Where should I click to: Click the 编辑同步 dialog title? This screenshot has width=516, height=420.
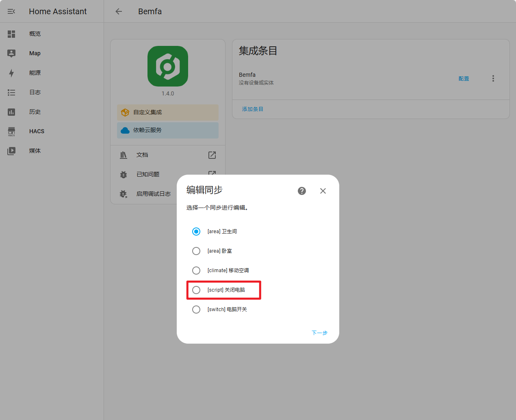[204, 190]
